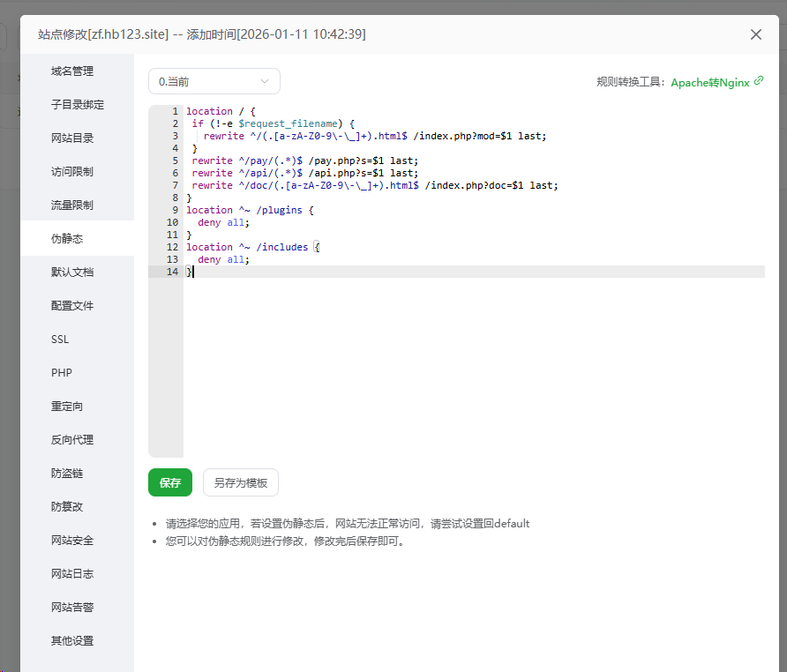Click the 保存 button
The width and height of the screenshot is (787, 672).
[x=170, y=482]
